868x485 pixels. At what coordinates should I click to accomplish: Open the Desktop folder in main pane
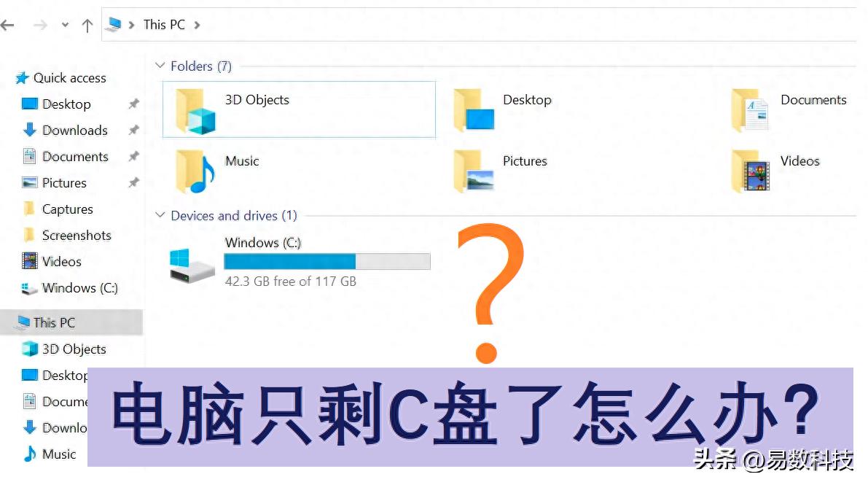coord(473,110)
